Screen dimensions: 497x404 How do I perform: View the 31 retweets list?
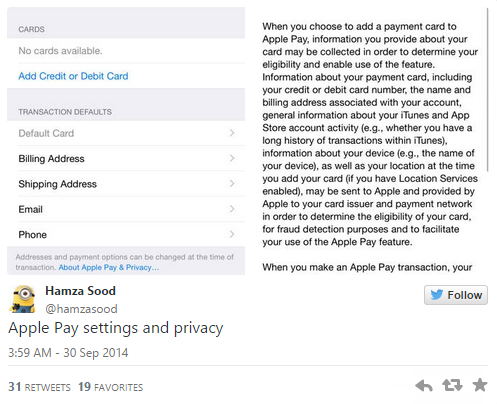coord(39,387)
